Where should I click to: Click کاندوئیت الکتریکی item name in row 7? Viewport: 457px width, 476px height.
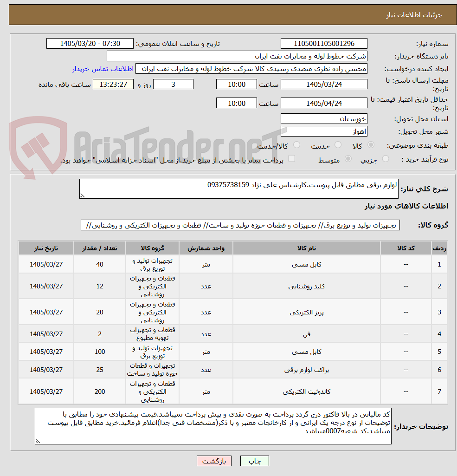point(306,391)
